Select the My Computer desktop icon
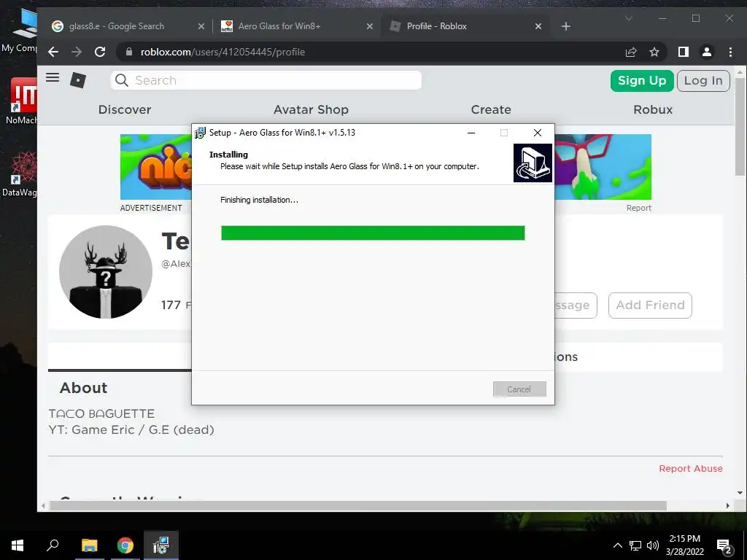 pyautogui.click(x=20, y=31)
